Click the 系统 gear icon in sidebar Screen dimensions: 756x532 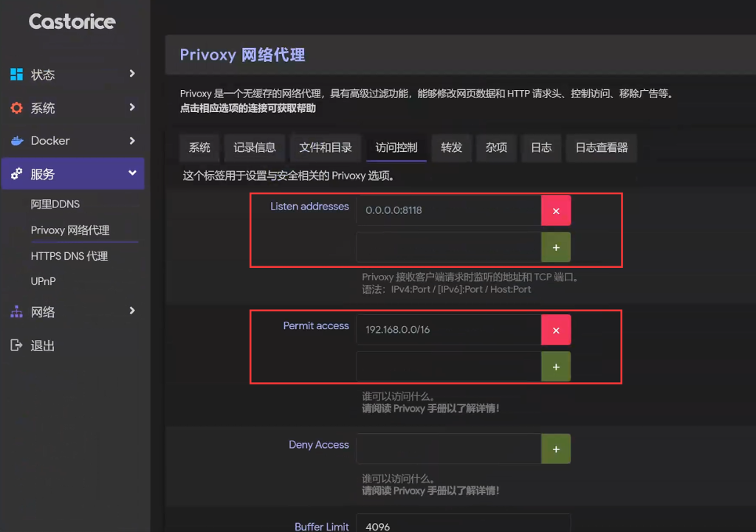[16, 108]
